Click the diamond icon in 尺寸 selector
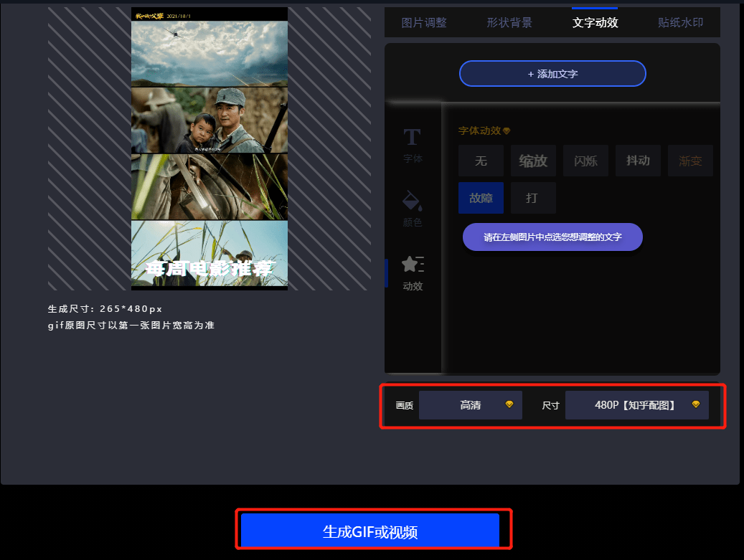The width and height of the screenshot is (744, 560). pyautogui.click(x=695, y=404)
